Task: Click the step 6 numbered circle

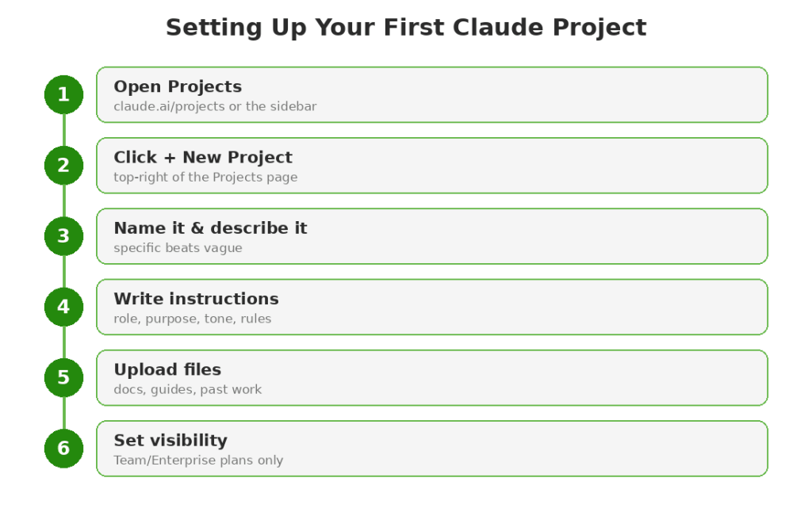Action: point(63,449)
